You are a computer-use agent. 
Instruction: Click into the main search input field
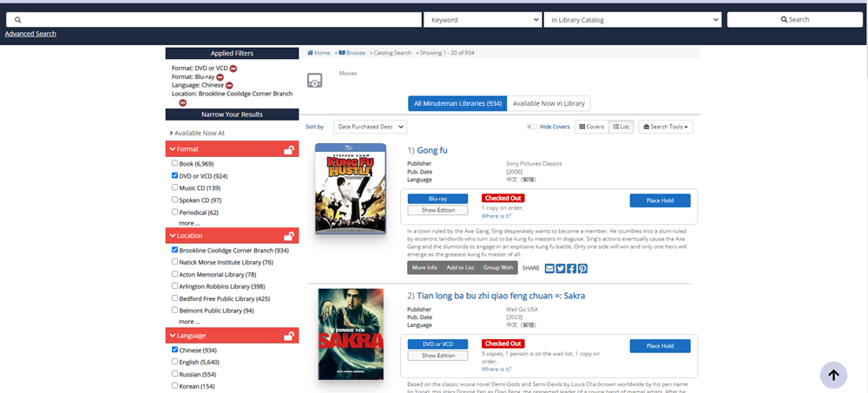pyautogui.click(x=214, y=20)
